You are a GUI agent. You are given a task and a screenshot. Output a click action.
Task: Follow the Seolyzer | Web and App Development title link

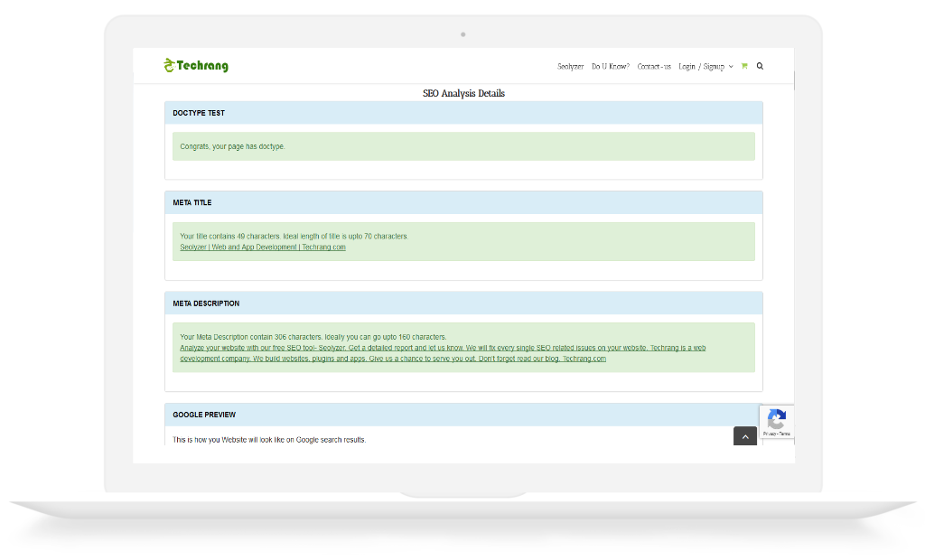point(263,247)
